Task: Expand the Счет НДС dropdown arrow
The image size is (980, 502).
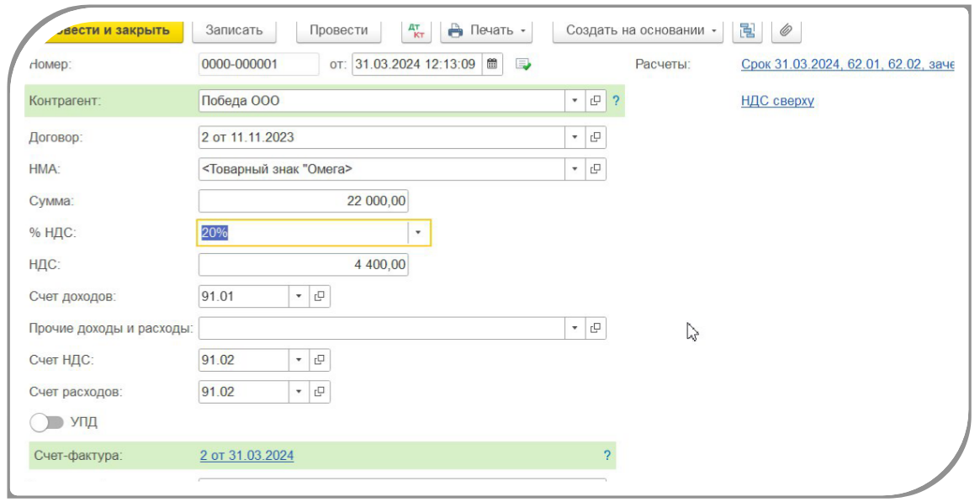Action: [298, 360]
